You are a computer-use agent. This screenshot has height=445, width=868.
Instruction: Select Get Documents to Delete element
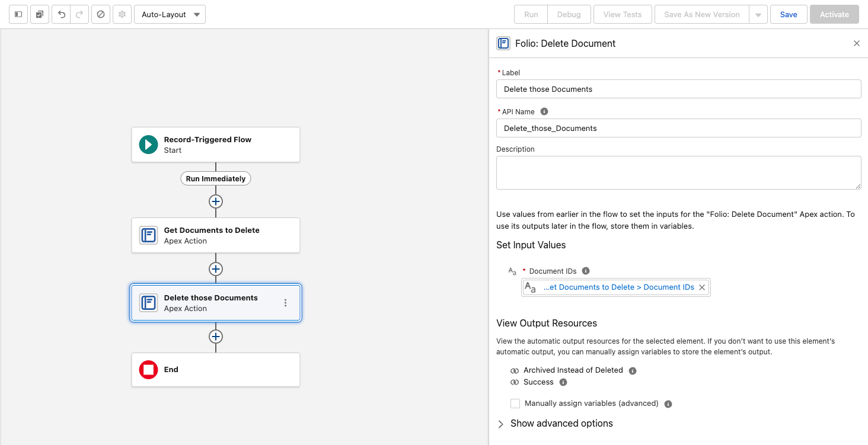tap(216, 235)
